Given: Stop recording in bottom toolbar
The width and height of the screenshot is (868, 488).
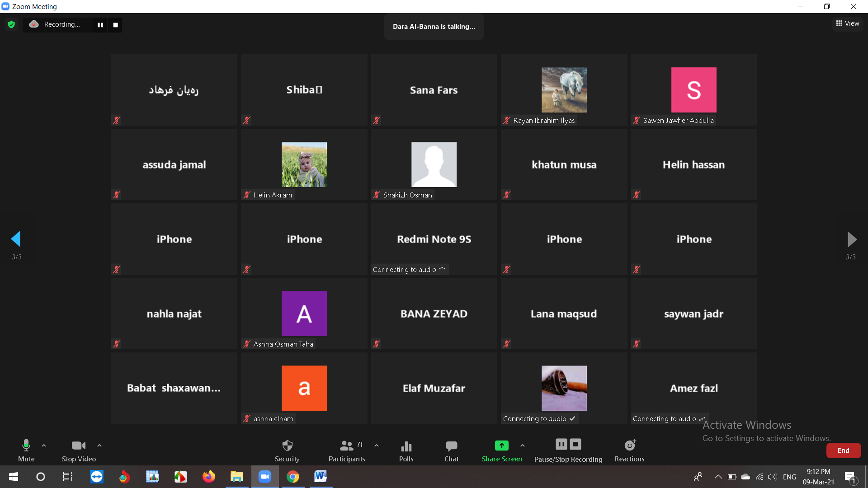Looking at the screenshot, I should (576, 444).
